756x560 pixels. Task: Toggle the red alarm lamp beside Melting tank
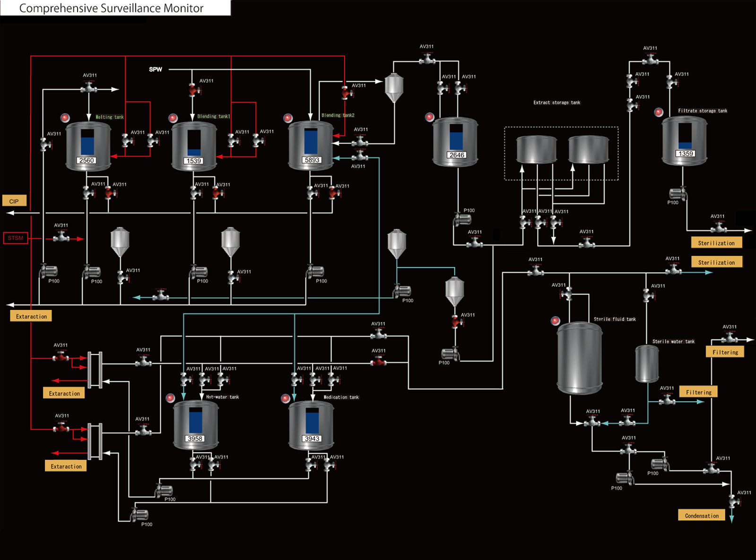pos(65,118)
